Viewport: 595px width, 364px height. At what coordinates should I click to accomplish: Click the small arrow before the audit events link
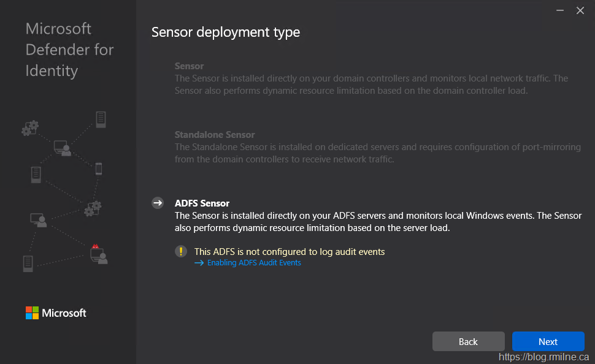click(x=199, y=263)
